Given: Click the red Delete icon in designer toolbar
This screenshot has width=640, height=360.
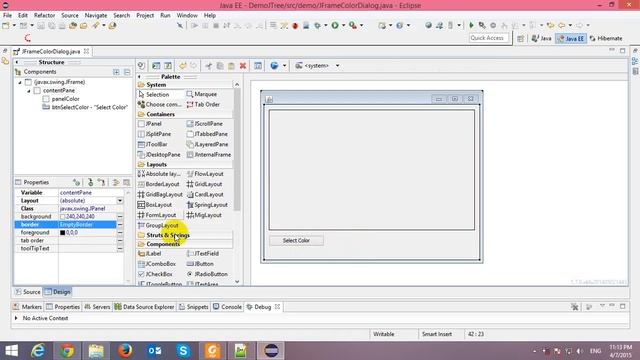Looking at the screenshot, I should pos(243,66).
